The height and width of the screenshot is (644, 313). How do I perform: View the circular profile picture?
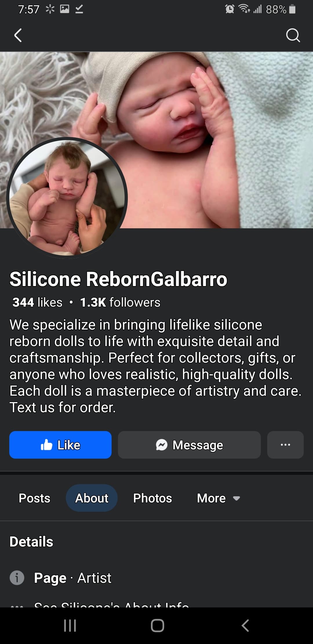67,197
